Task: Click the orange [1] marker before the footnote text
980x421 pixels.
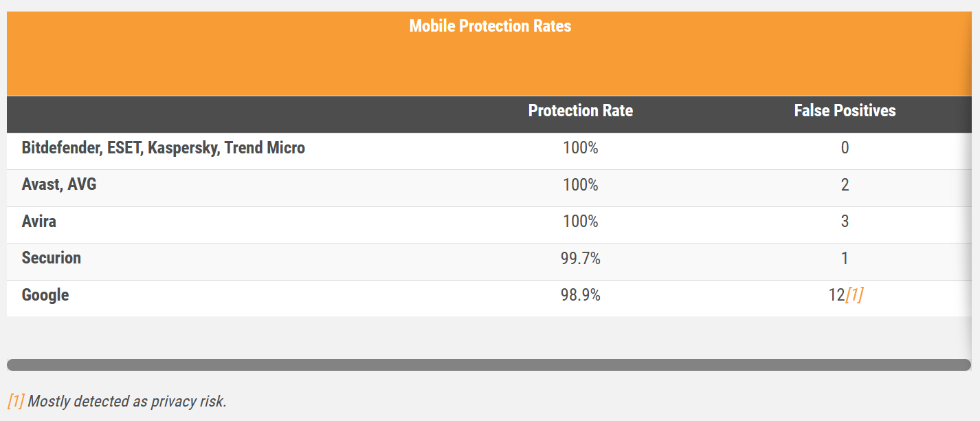Action: point(15,401)
